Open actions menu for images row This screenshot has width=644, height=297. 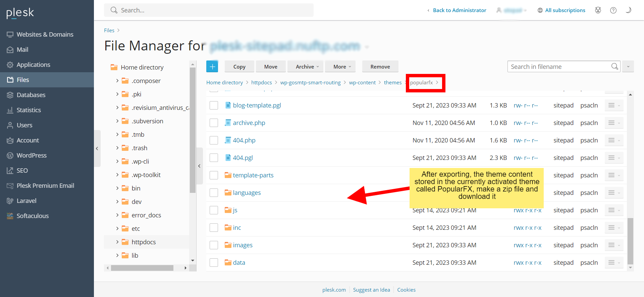pos(614,245)
